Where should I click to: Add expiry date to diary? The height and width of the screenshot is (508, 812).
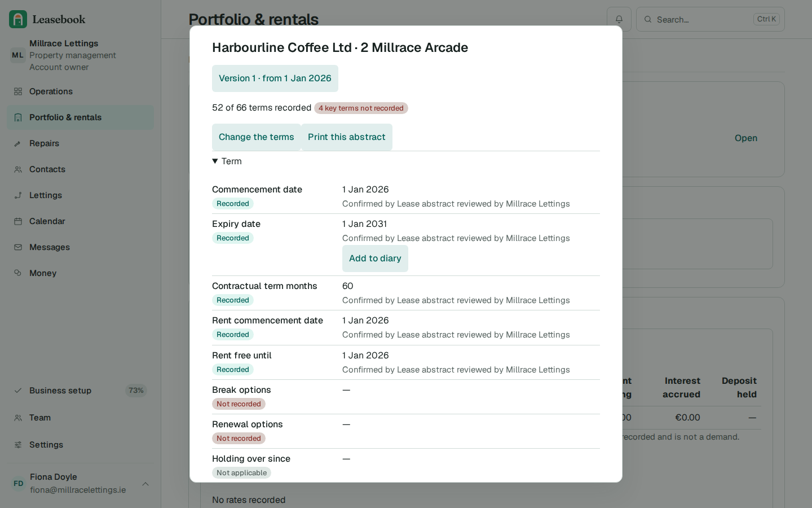point(375,259)
